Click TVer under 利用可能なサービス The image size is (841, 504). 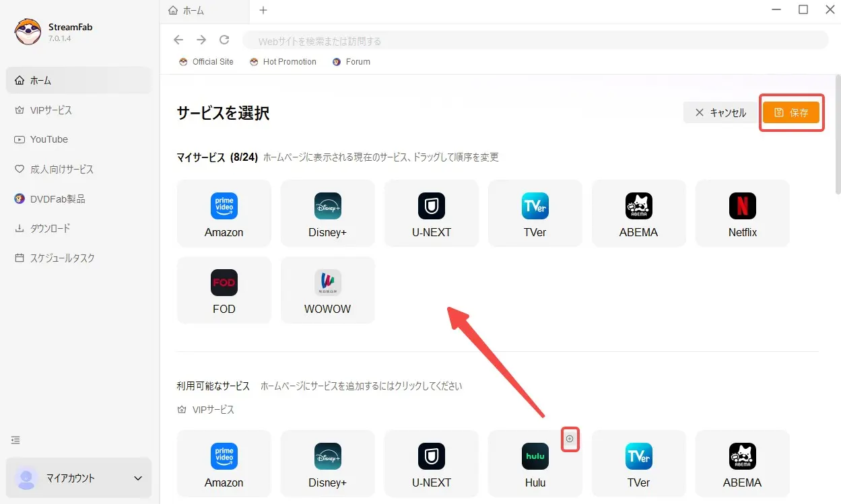[x=639, y=464]
